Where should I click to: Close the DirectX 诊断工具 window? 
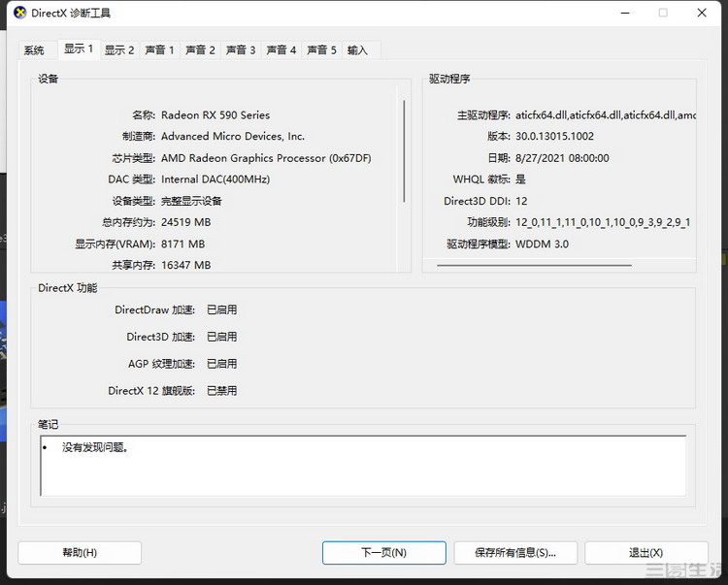[702, 13]
